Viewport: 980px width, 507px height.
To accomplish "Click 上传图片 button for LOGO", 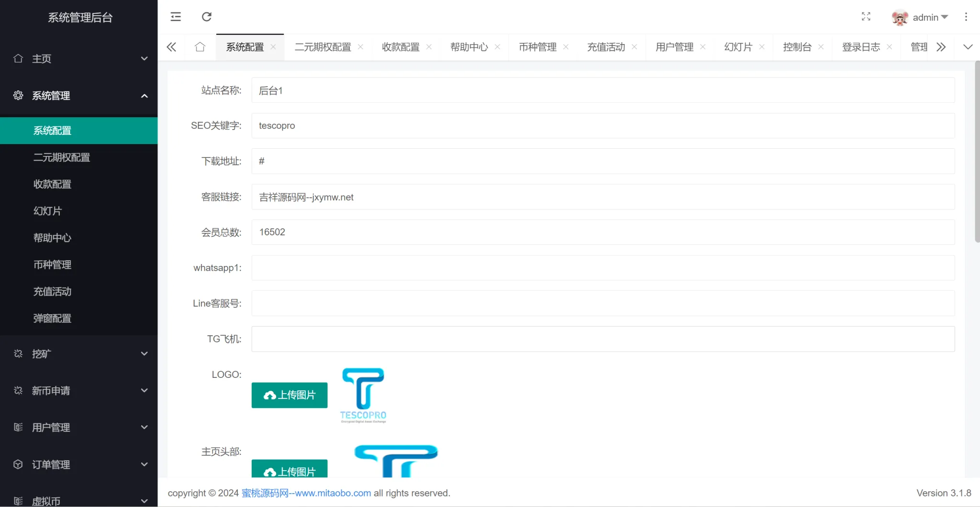I will click(290, 395).
